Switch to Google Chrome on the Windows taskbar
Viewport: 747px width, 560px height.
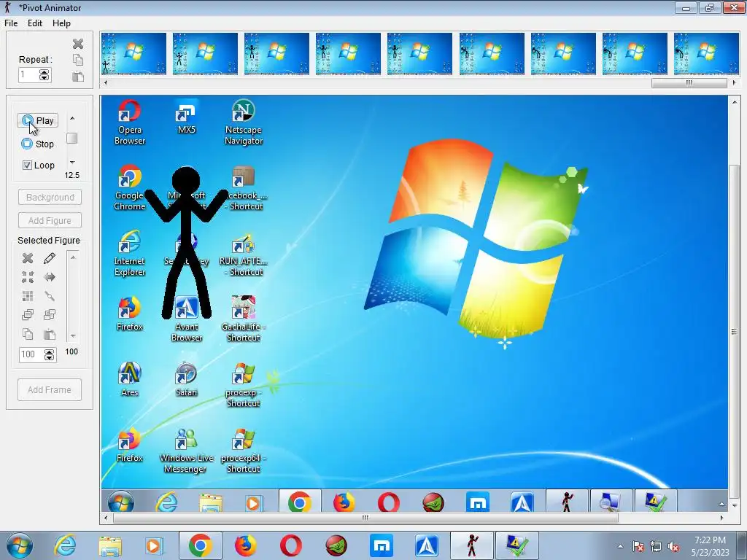coord(200,545)
